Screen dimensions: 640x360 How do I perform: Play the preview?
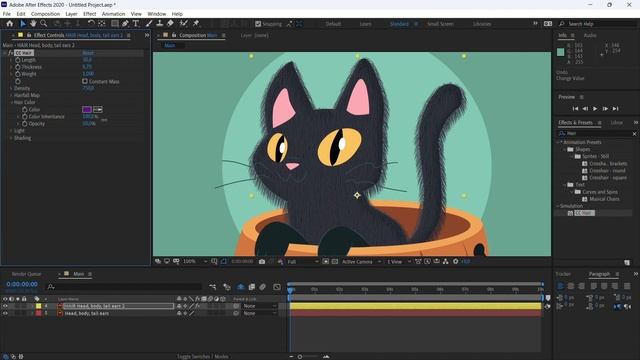tap(595, 109)
